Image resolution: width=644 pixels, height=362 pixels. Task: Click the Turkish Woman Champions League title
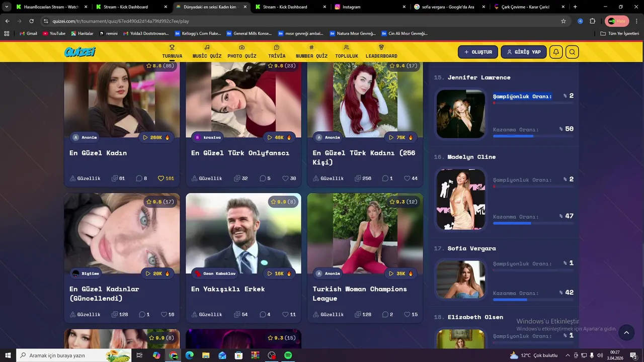(360, 294)
